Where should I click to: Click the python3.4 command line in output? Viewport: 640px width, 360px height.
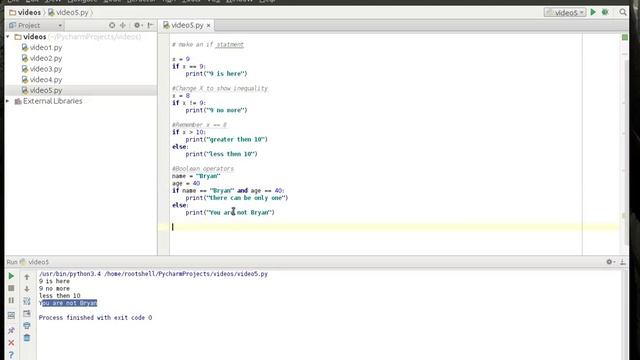[x=153, y=274]
